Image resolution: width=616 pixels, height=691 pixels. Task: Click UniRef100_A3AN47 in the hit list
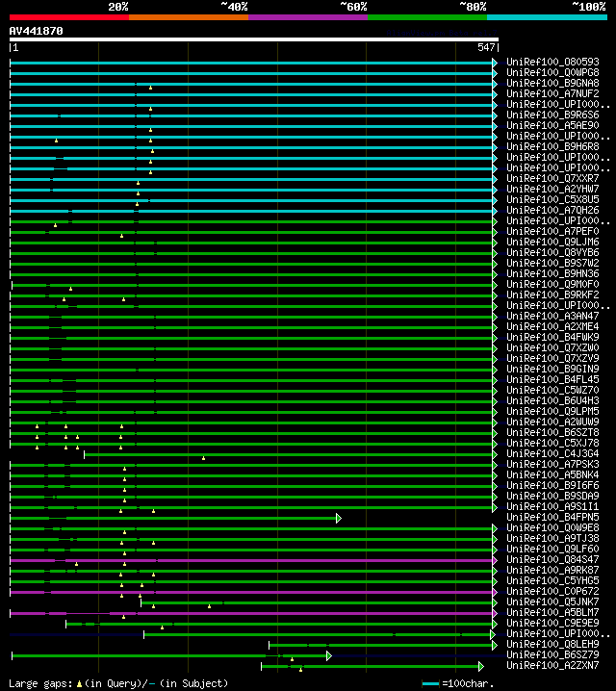pos(552,316)
